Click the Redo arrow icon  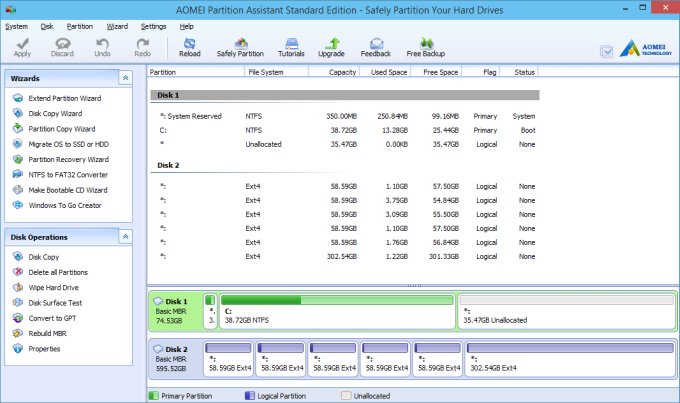click(143, 43)
